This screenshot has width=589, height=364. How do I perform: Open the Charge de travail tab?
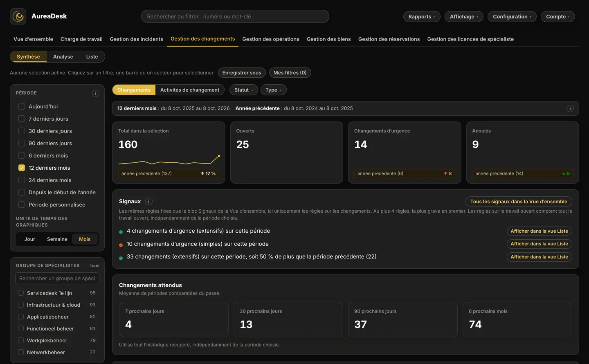(x=81, y=39)
